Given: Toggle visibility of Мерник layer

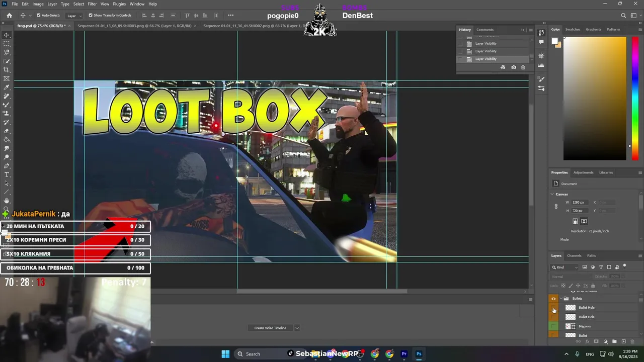Looking at the screenshot, I should pos(553,326).
